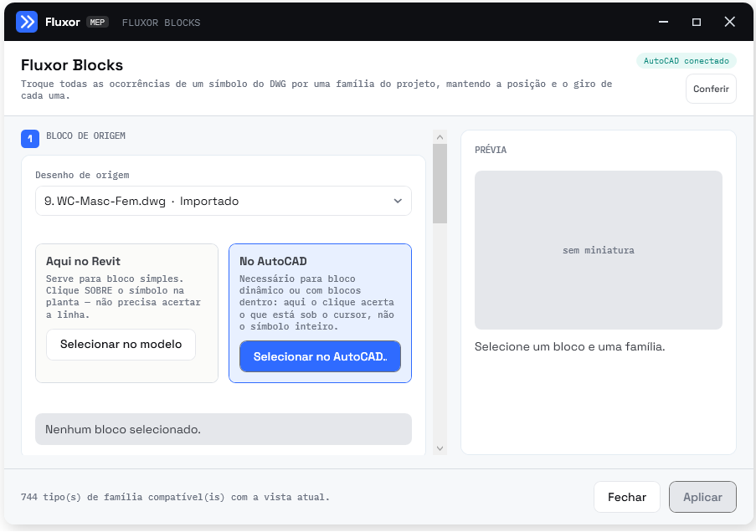Image resolution: width=756 pixels, height=532 pixels.
Task: Click the Selecionar no AutoCAD button
Action: click(x=320, y=356)
